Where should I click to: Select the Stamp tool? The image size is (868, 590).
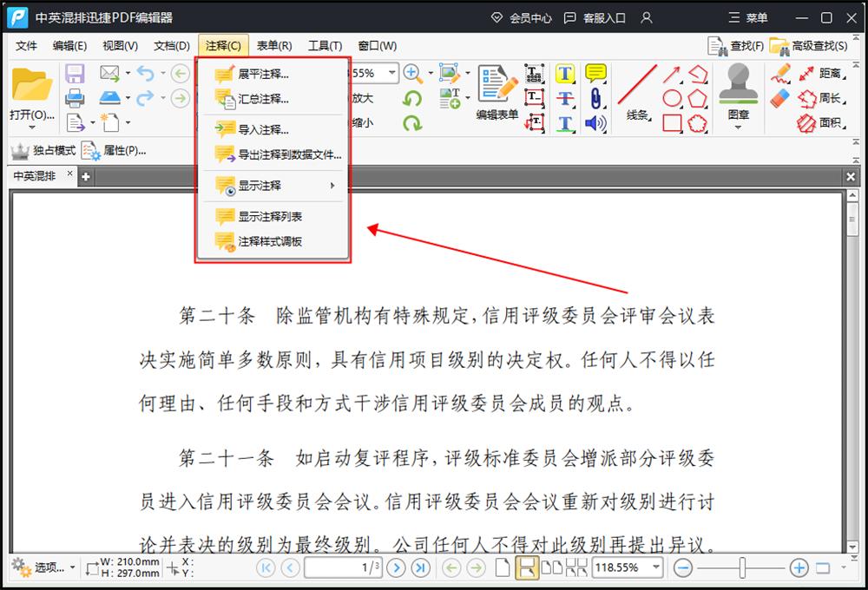(x=738, y=87)
